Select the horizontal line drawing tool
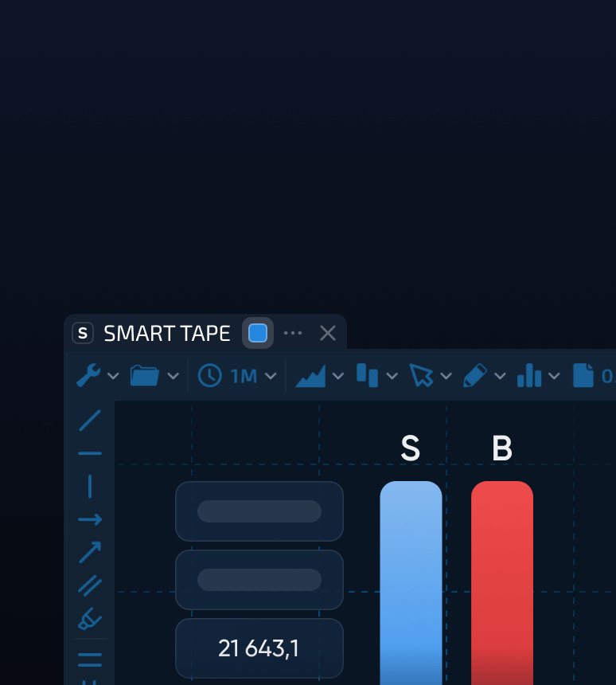The width and height of the screenshot is (616, 685). coord(90,453)
